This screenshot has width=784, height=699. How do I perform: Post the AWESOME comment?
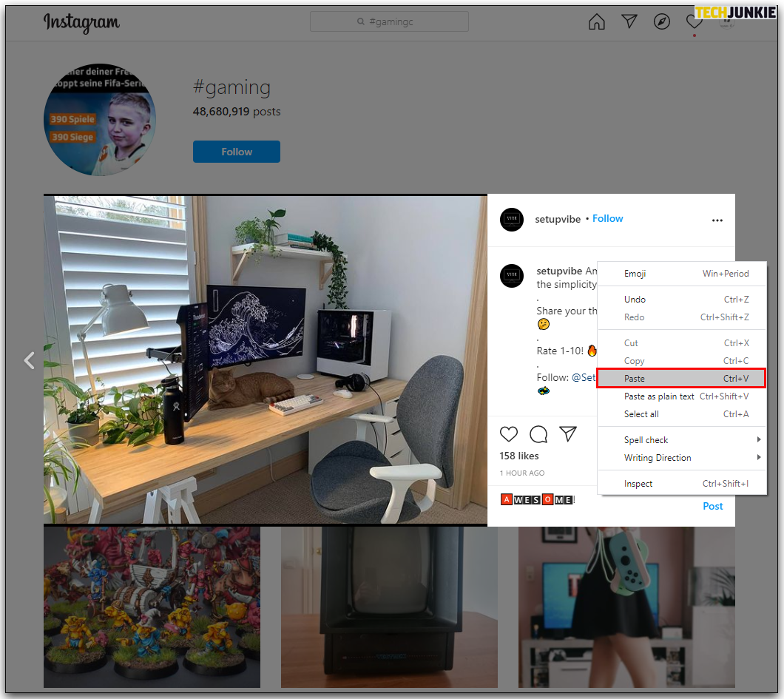click(712, 506)
